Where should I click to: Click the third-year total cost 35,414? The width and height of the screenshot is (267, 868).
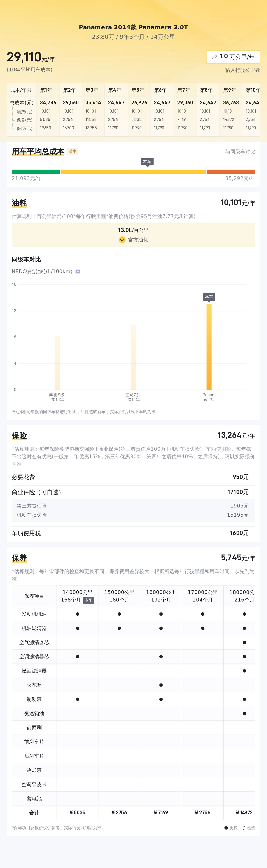tap(93, 102)
